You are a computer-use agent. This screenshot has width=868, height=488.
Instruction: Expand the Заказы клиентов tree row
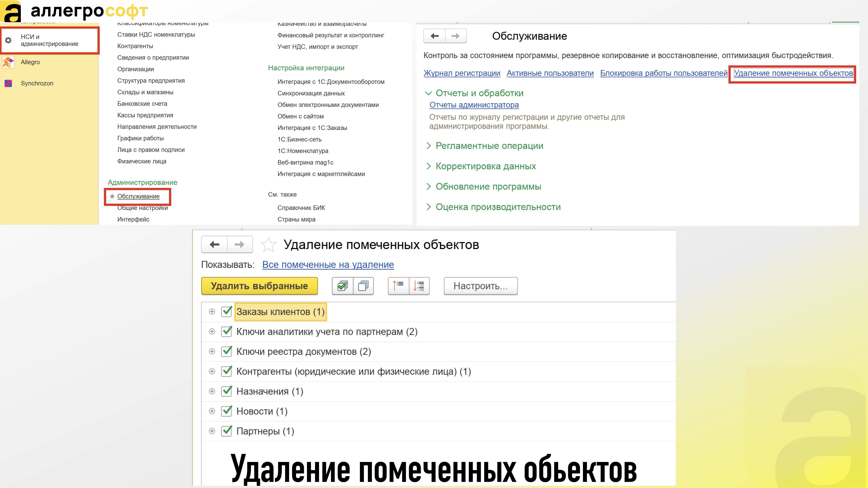tap(212, 312)
